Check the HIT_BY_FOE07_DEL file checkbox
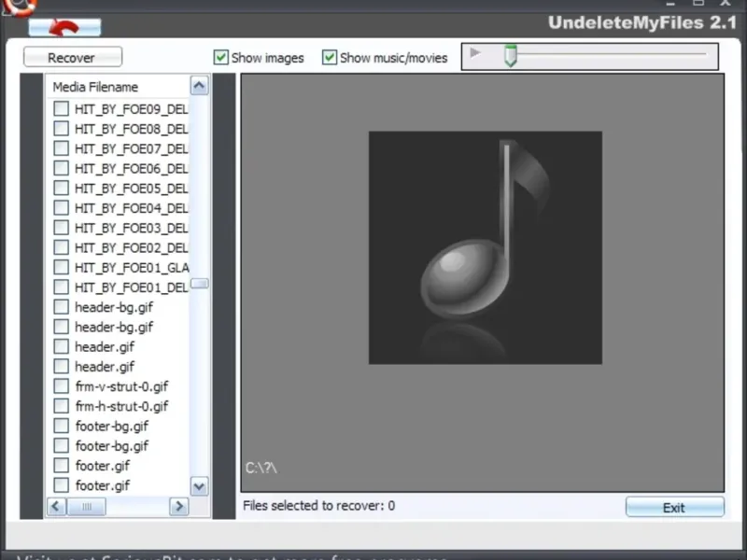This screenshot has width=747, height=560. [x=61, y=148]
